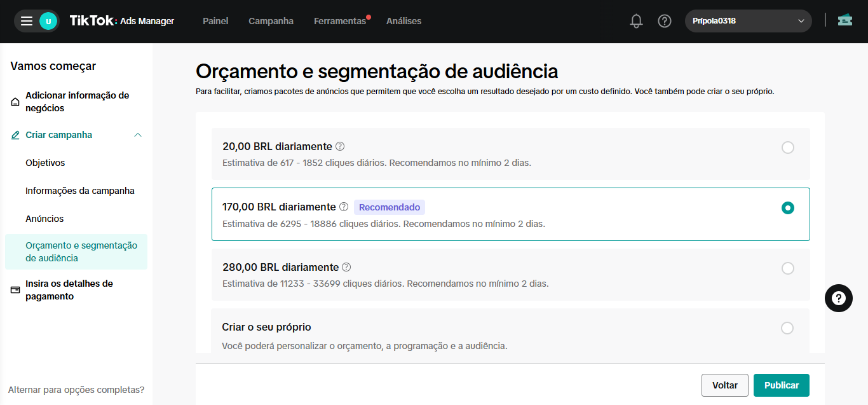Click the Publicar button
This screenshot has width=868, height=405.
[781, 385]
